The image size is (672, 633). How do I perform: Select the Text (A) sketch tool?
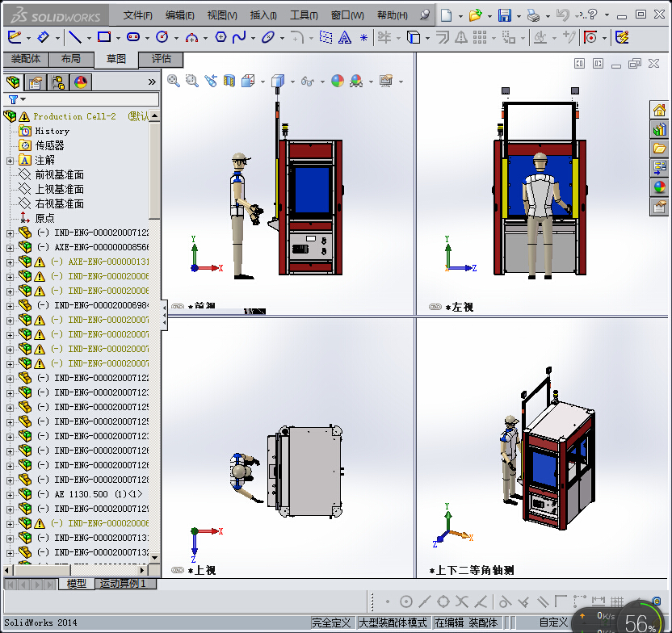click(345, 38)
